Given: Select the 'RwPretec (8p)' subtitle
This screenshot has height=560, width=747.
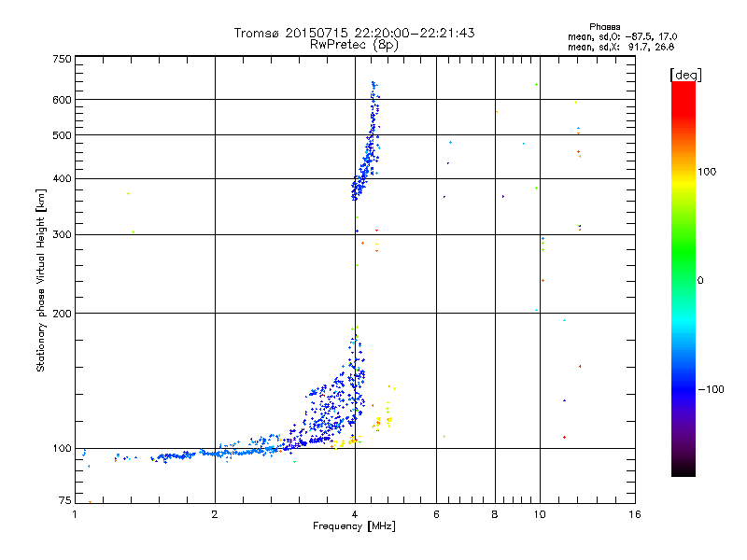Looking at the screenshot, I should click(354, 45).
